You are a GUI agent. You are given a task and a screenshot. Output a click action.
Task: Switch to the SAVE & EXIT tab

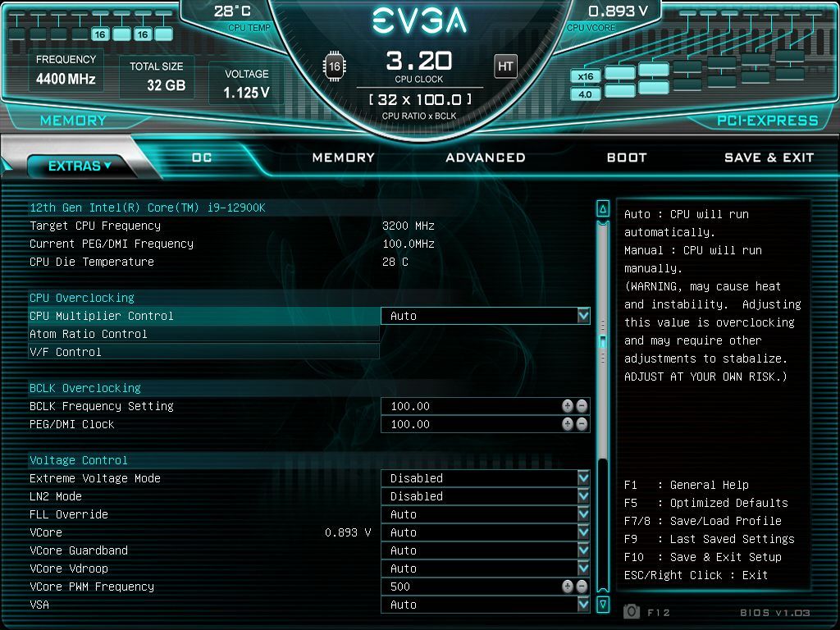[x=769, y=157]
